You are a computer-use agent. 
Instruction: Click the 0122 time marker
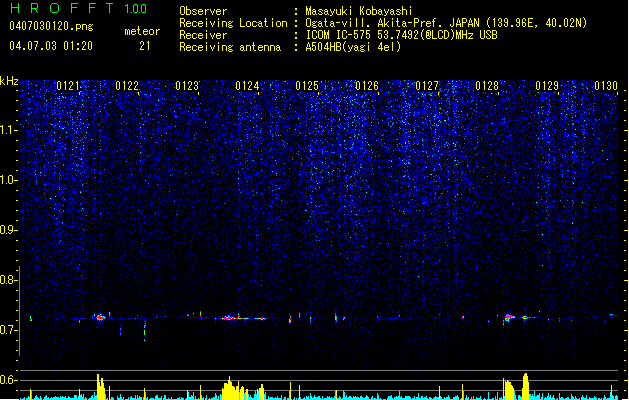[127, 86]
